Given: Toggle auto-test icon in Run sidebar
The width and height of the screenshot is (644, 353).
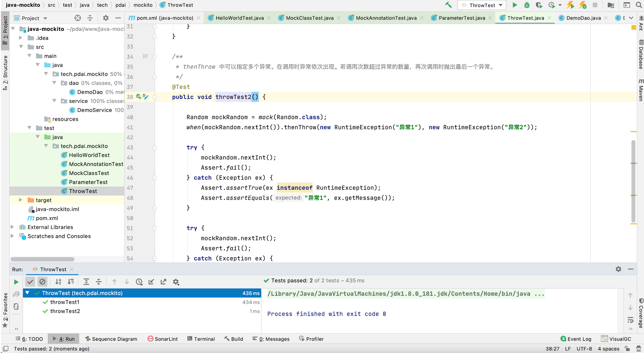Looking at the screenshot, I should point(16,306).
